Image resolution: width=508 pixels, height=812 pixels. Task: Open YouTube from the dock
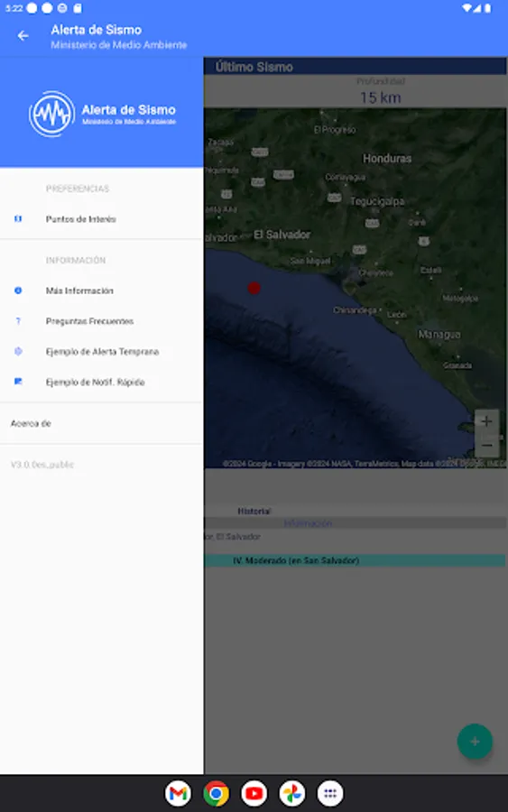254,793
